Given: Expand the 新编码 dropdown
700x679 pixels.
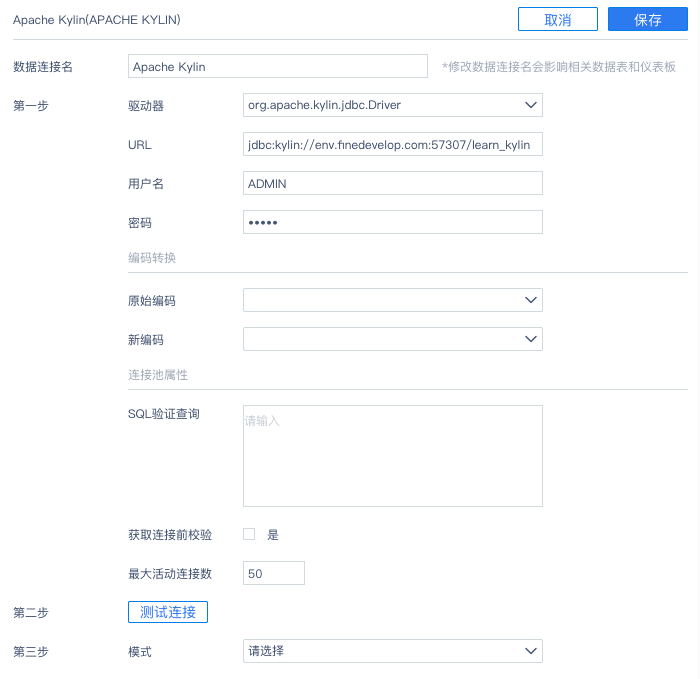Looking at the screenshot, I should (393, 339).
